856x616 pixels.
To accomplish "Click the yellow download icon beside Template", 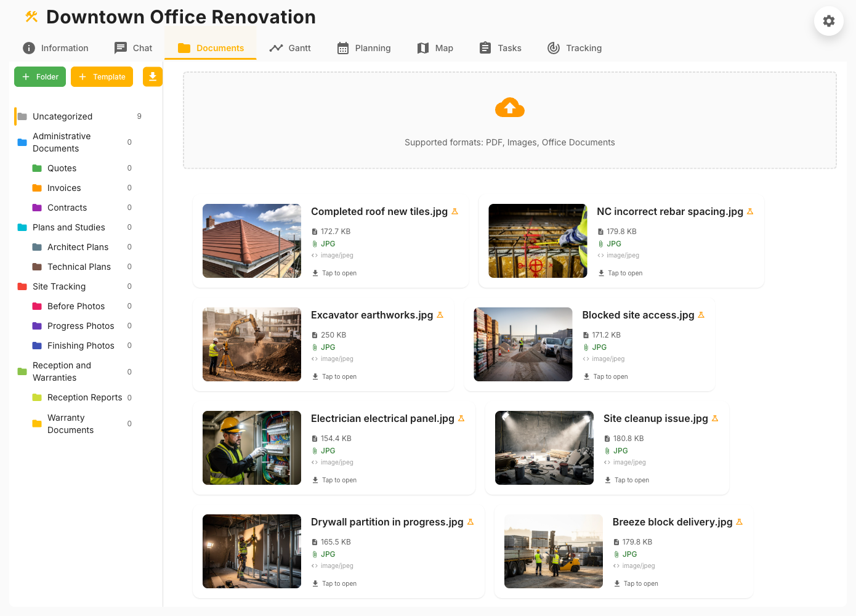I will (152, 76).
